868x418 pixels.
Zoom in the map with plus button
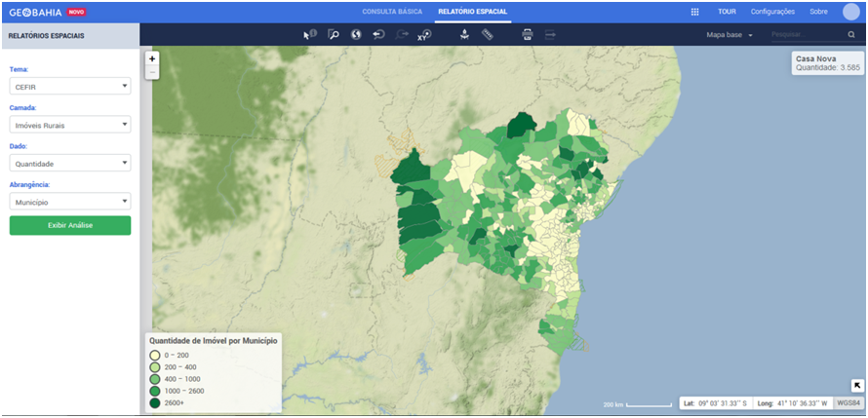[x=152, y=58]
